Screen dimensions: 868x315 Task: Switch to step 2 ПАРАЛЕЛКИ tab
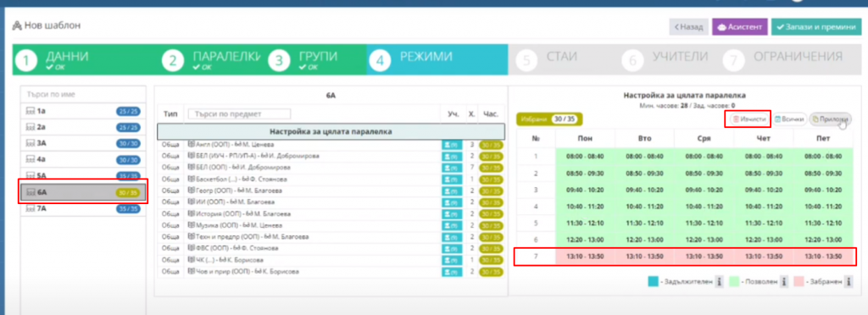(211, 59)
